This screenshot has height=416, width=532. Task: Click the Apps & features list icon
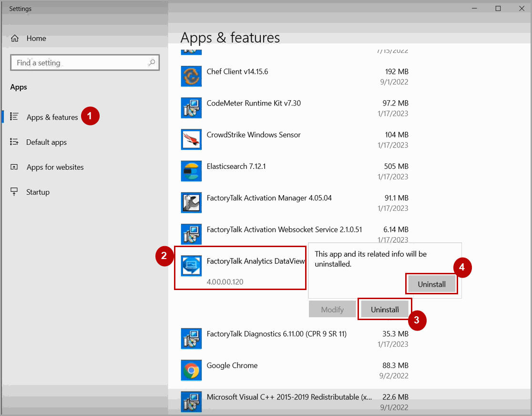tap(14, 116)
